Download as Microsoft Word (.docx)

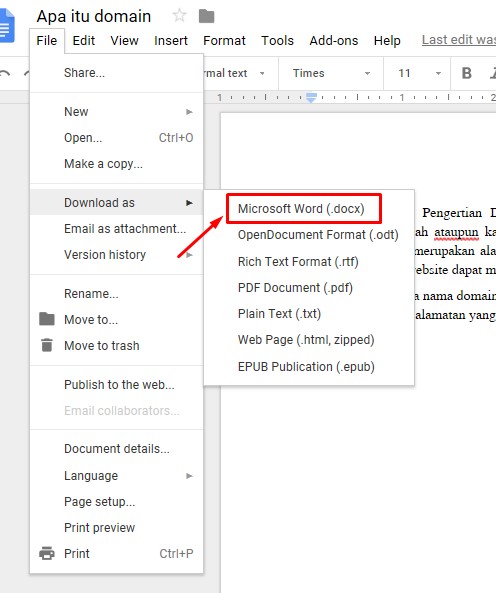click(x=309, y=209)
